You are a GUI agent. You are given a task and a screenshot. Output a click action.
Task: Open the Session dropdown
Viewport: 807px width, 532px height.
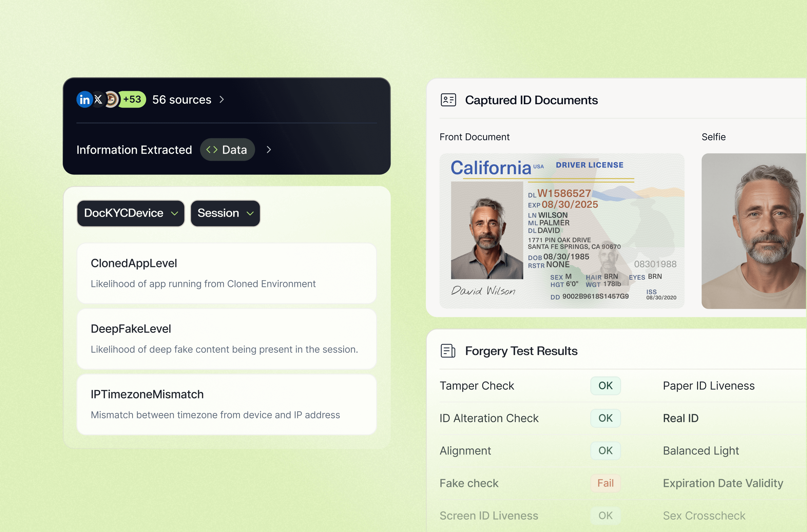(x=225, y=213)
